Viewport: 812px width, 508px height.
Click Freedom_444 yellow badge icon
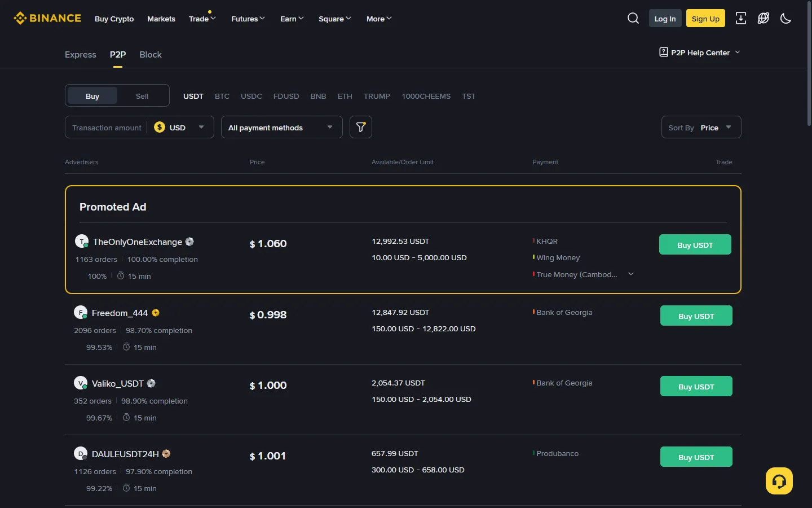pyautogui.click(x=156, y=313)
